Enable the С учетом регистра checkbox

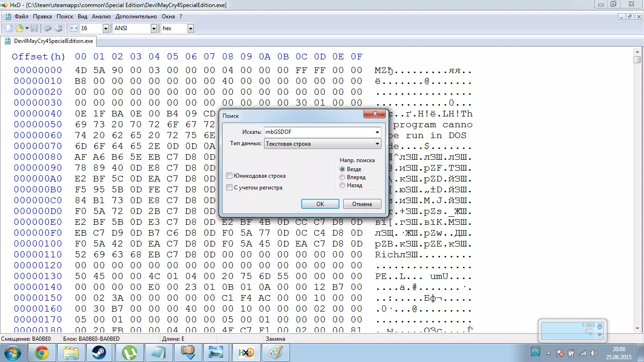pyautogui.click(x=229, y=188)
